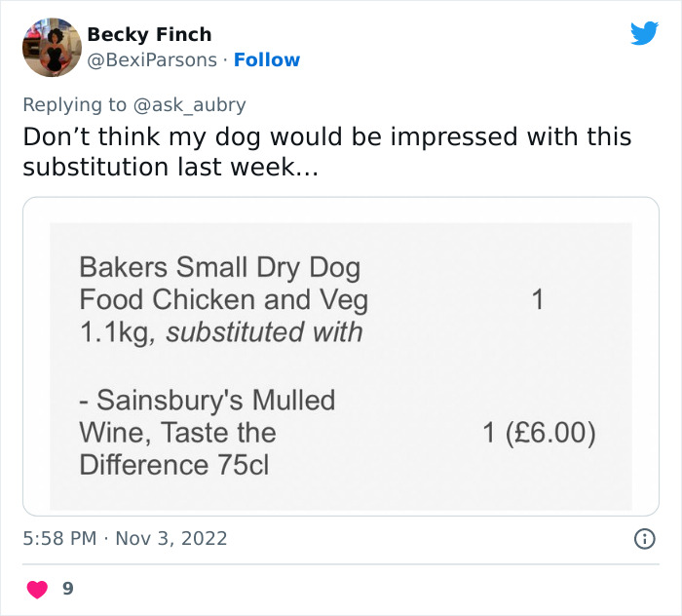This screenshot has height=616, width=682.
Task: Like the tweet with the heart icon
Action: pos(36,589)
